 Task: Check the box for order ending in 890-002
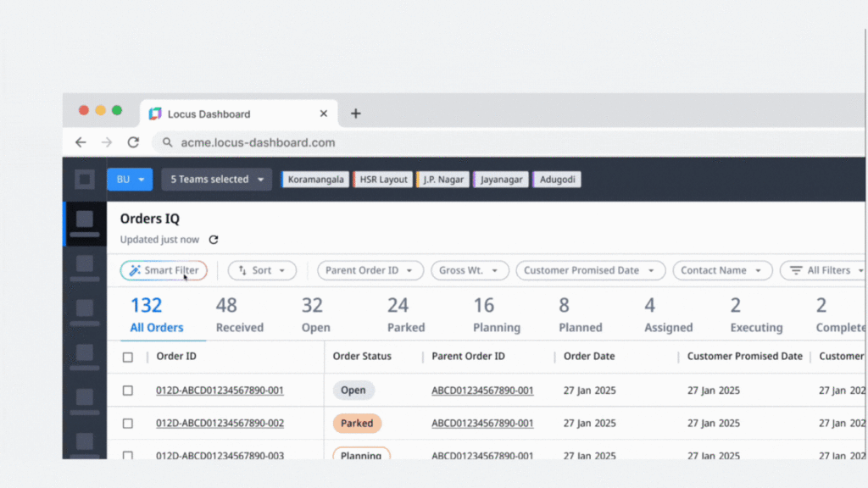coord(128,424)
